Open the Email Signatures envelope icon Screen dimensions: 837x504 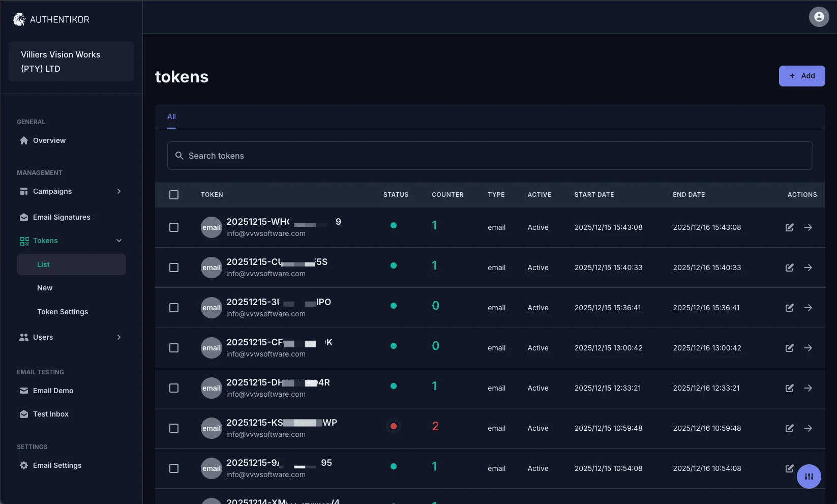click(23, 217)
